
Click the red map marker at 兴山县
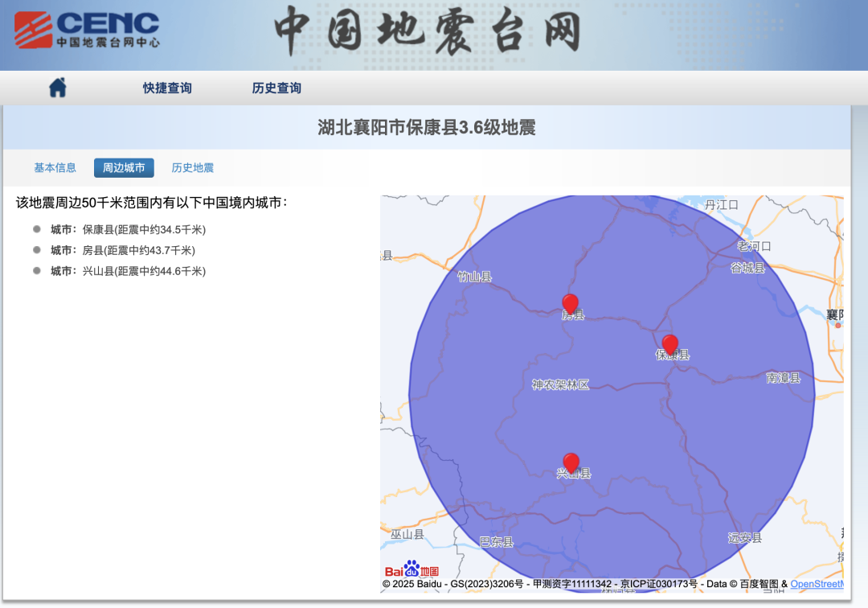click(571, 462)
